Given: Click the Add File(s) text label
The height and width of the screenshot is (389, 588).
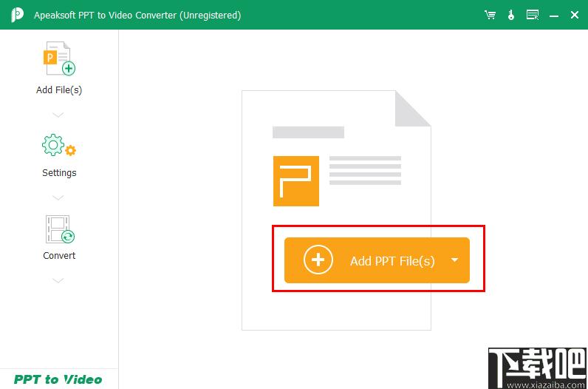Looking at the screenshot, I should click(59, 90).
